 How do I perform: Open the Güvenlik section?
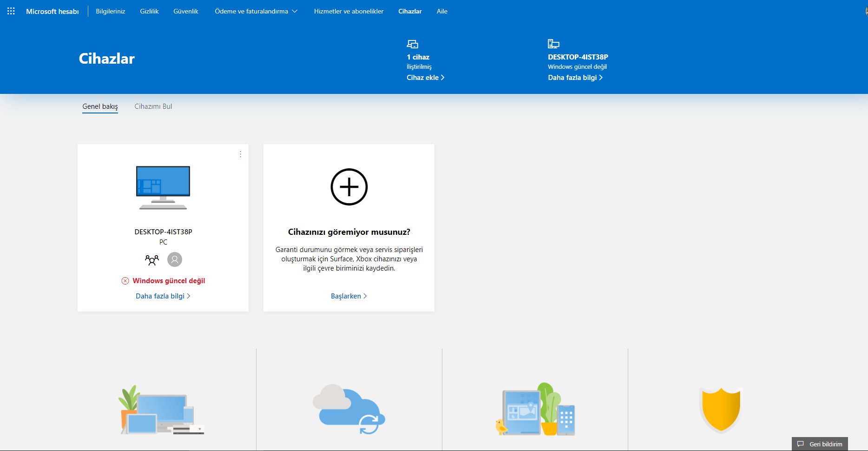point(186,11)
